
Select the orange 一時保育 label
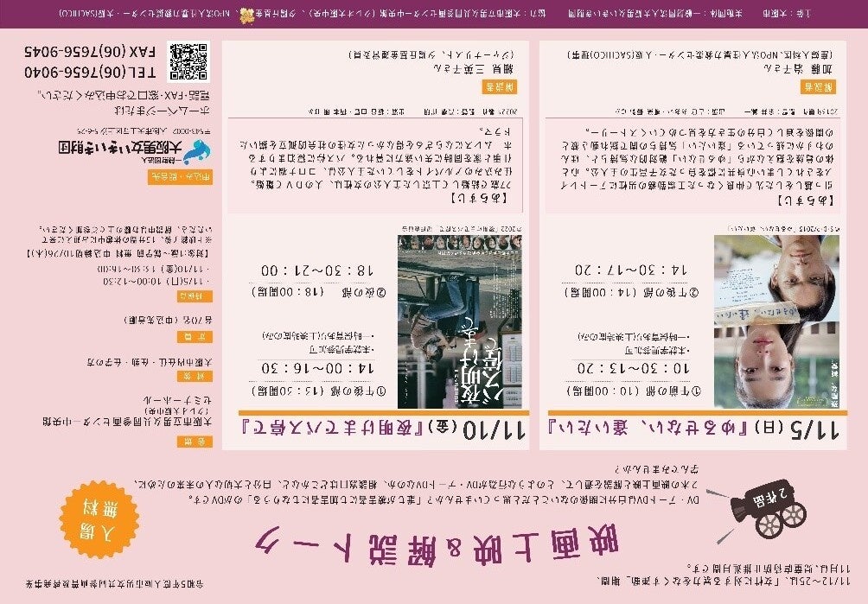pyautogui.click(x=195, y=296)
